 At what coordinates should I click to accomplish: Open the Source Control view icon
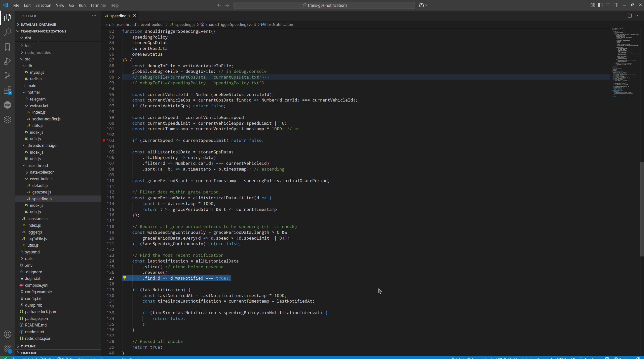[x=8, y=76]
